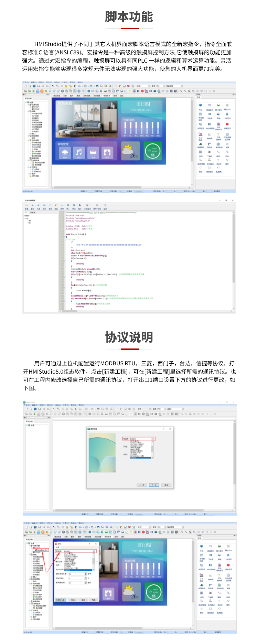Click 下一步 button in new-project dialog

(x=154, y=485)
